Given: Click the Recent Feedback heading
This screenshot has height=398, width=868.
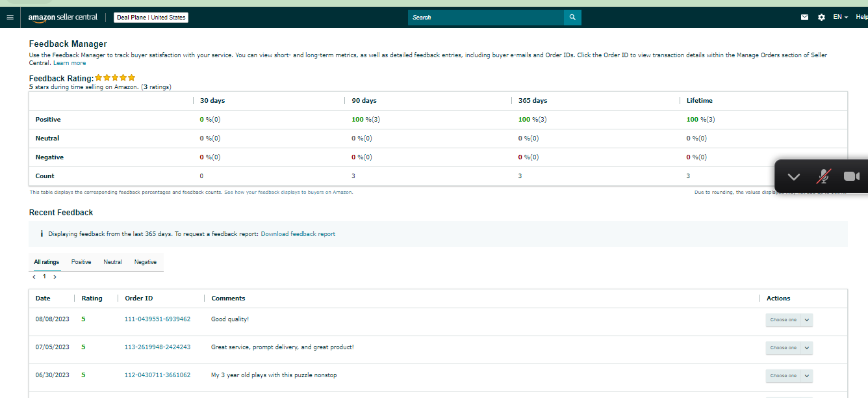Looking at the screenshot, I should 61,213.
